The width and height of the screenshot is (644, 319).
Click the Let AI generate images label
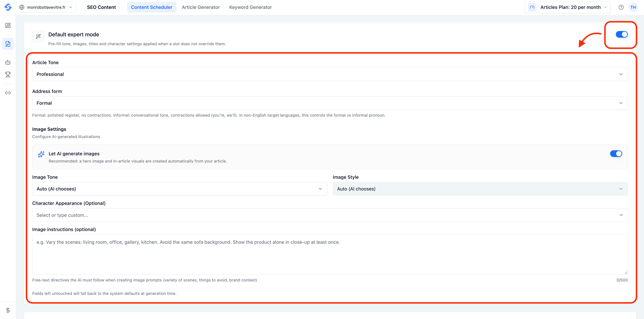point(74,154)
